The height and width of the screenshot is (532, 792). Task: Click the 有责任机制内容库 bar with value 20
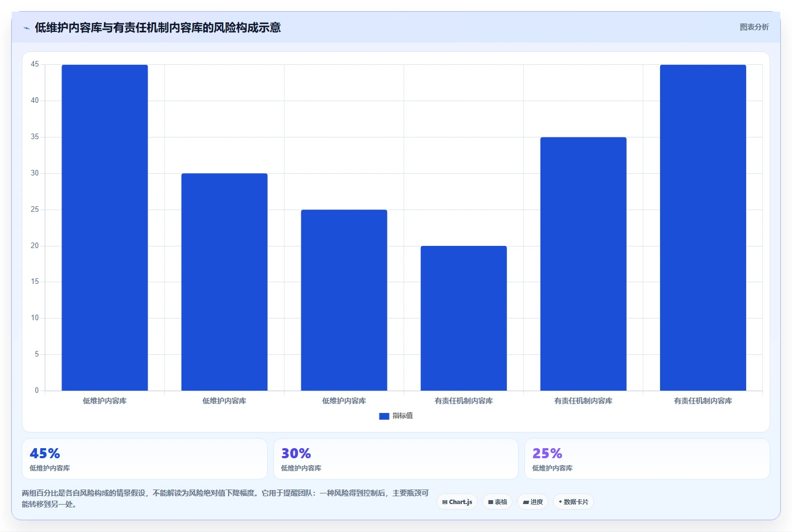point(463,318)
